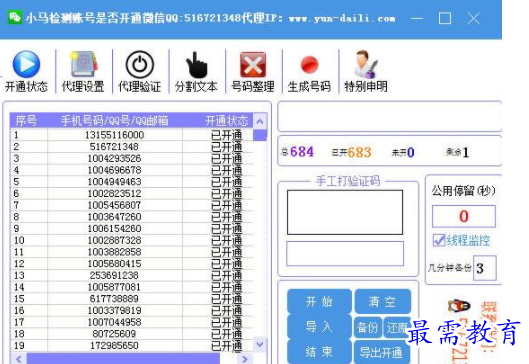The height and width of the screenshot is (364, 529).
Task: Open 代理设置 address book icon
Action: pyautogui.click(x=83, y=64)
